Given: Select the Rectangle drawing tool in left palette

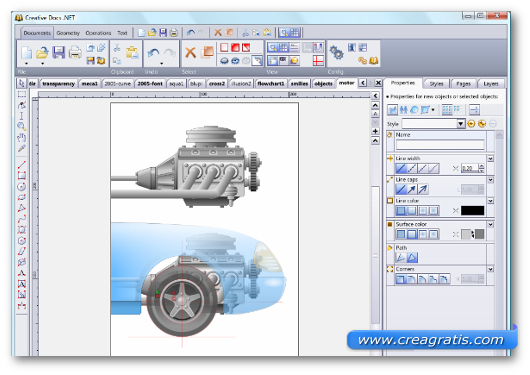Looking at the screenshot, I should tap(22, 175).
